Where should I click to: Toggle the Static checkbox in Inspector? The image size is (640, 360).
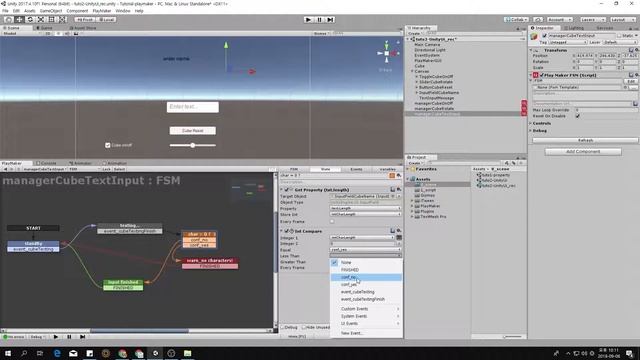click(619, 36)
